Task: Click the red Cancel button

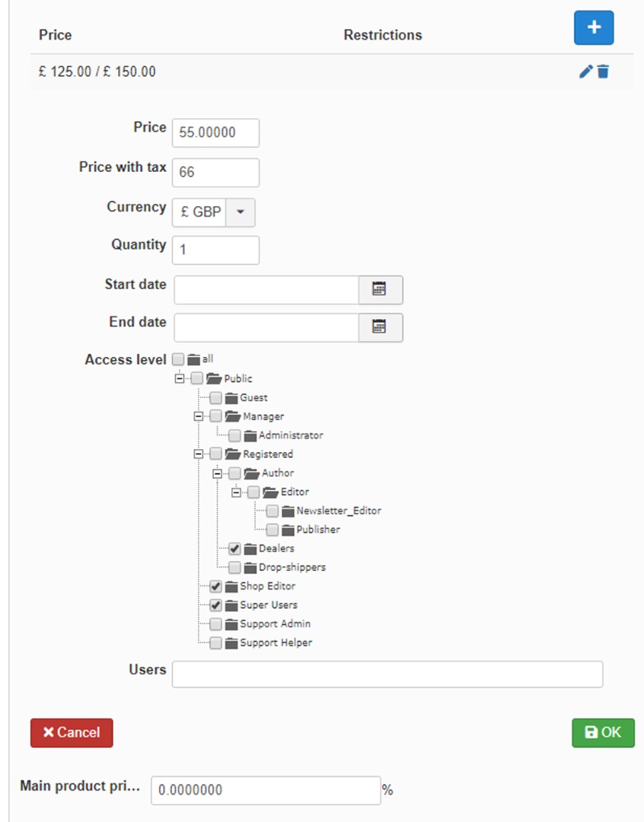Action: [x=72, y=732]
